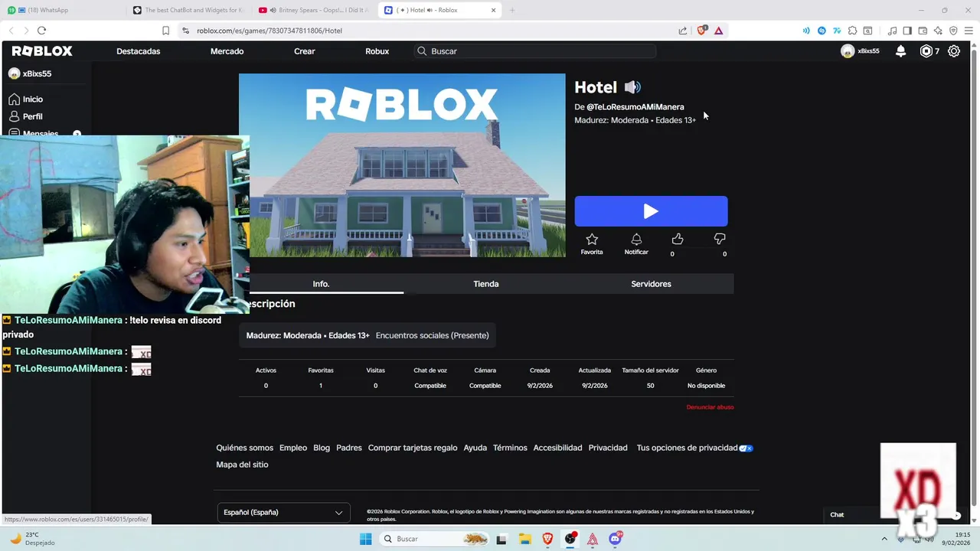980x551 pixels.
Task: Open Discord from the taskbar
Action: coord(615,539)
